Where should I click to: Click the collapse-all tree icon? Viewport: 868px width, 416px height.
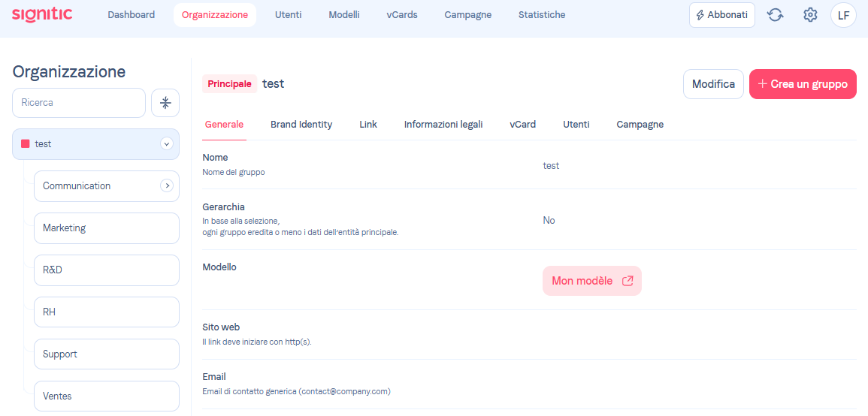coord(165,103)
